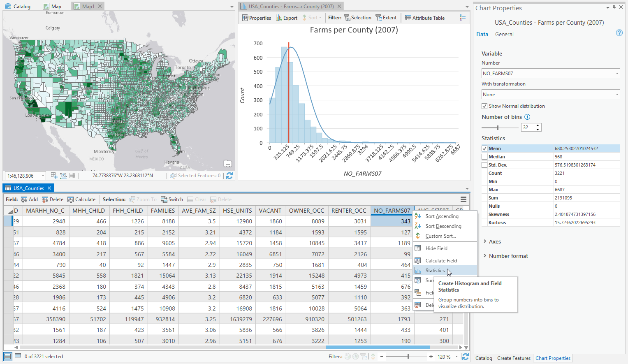Image resolution: width=628 pixels, height=364 pixels.
Task: Open the NO_FARMS07 number variable dropdown
Action: tap(551, 74)
